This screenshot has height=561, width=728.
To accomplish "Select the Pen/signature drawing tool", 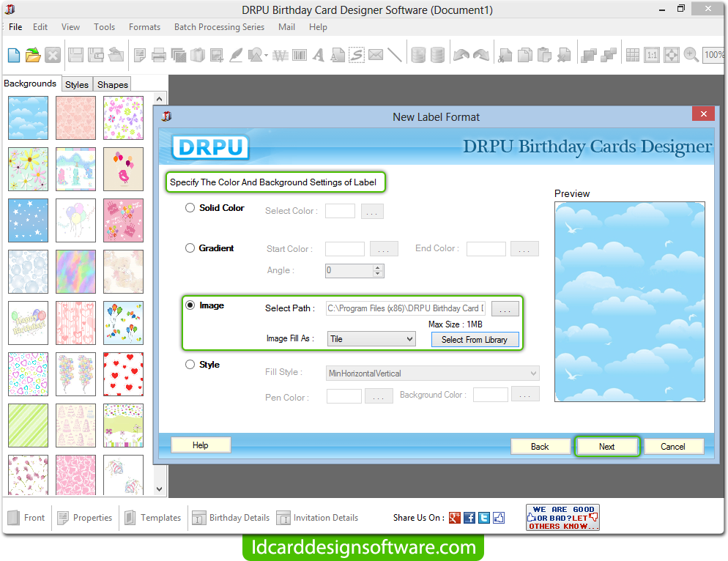I will 236,54.
